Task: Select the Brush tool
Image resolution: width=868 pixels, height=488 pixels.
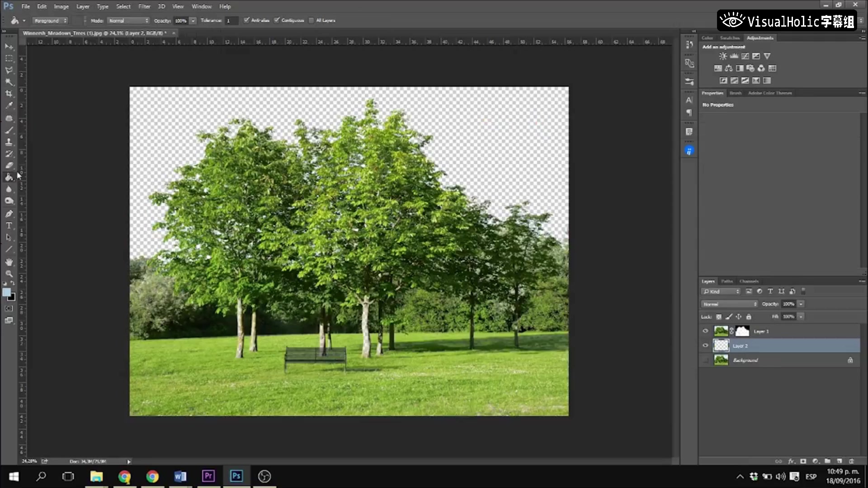Action: 8,130
